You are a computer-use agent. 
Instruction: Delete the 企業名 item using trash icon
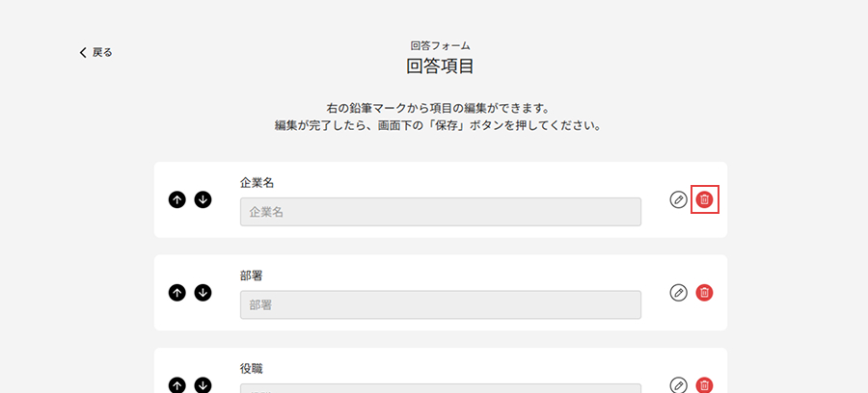click(705, 199)
